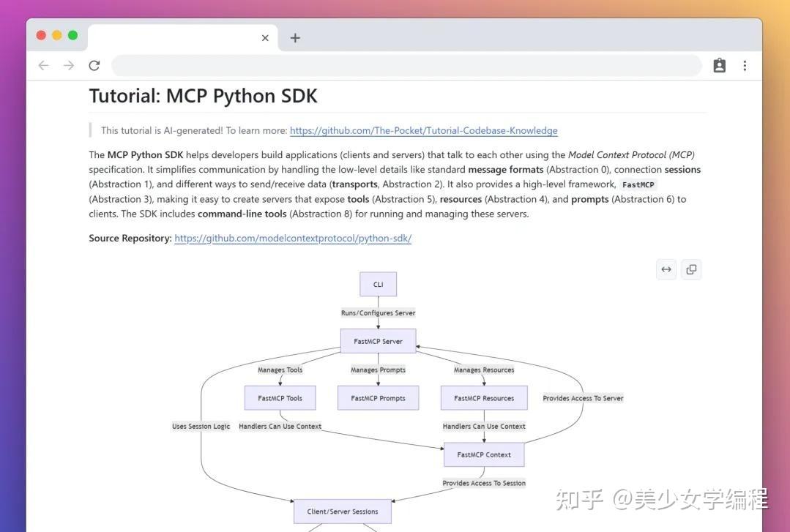Viewport: 790px width, 532px height.
Task: Follow the python-sdk source repository link
Action: coord(293,238)
